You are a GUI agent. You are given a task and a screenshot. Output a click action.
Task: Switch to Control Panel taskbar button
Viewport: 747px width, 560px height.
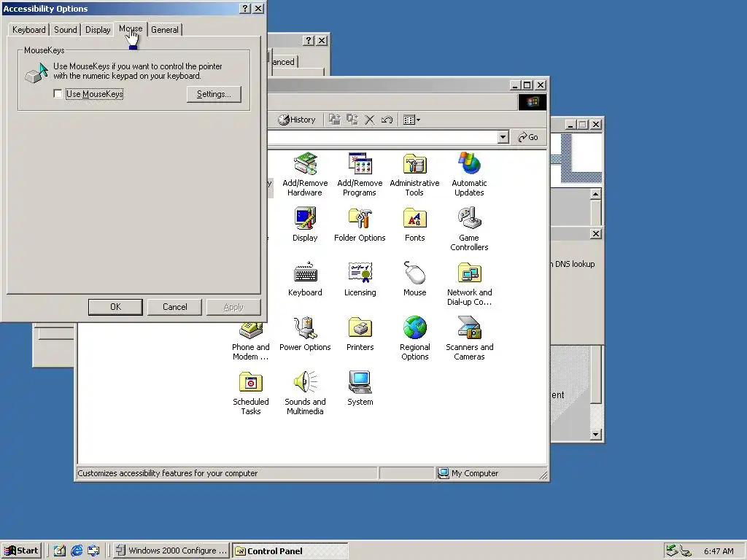pos(290,551)
